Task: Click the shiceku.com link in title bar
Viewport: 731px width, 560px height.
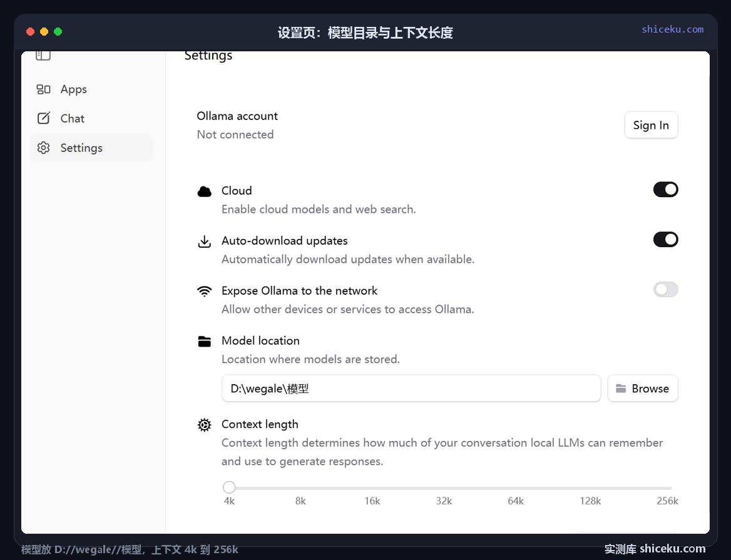Action: pos(672,29)
